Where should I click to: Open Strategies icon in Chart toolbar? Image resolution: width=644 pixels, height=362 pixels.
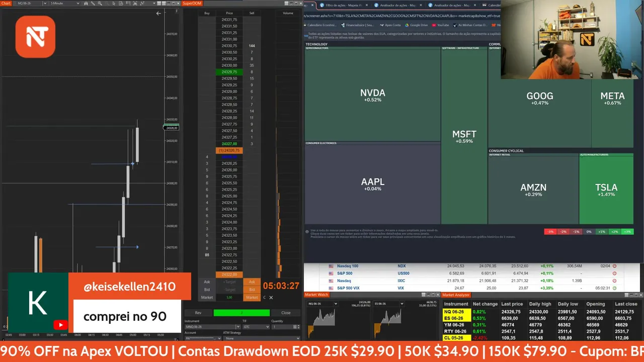[143, 4]
